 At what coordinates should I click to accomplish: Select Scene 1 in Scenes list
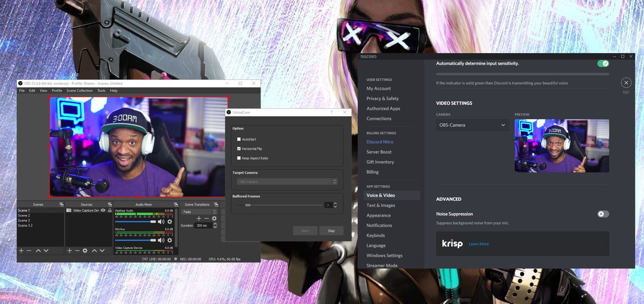(x=41, y=211)
